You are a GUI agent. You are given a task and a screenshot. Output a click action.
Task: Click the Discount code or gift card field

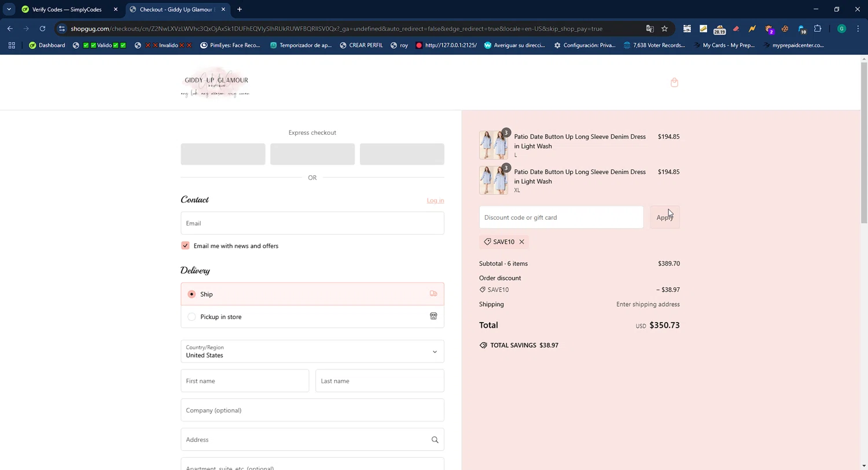[561, 217]
